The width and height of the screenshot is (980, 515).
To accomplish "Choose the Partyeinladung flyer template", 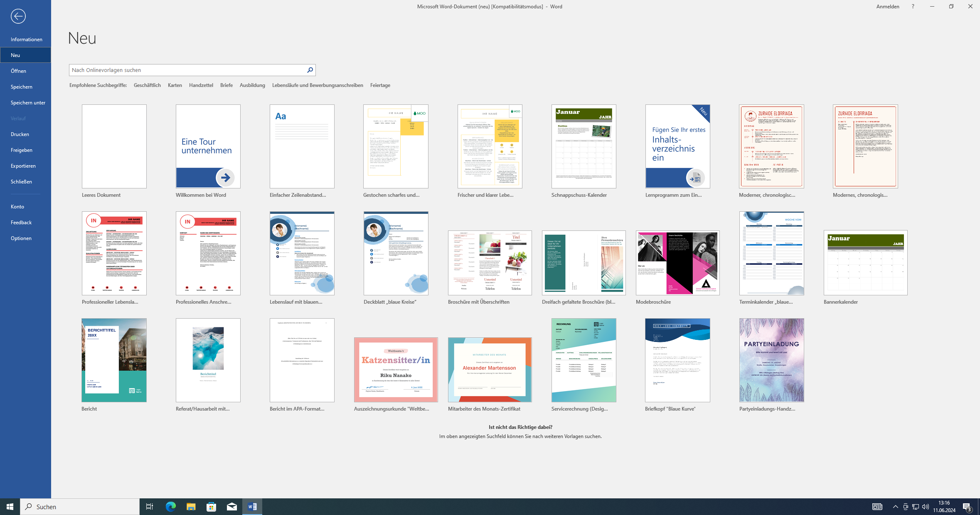I will point(771,360).
